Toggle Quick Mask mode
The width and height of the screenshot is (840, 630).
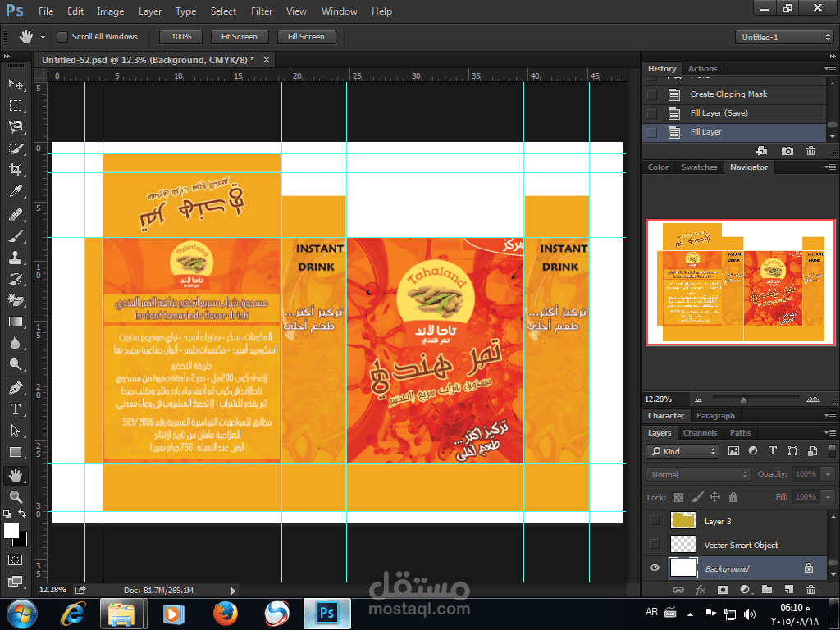pyautogui.click(x=16, y=559)
